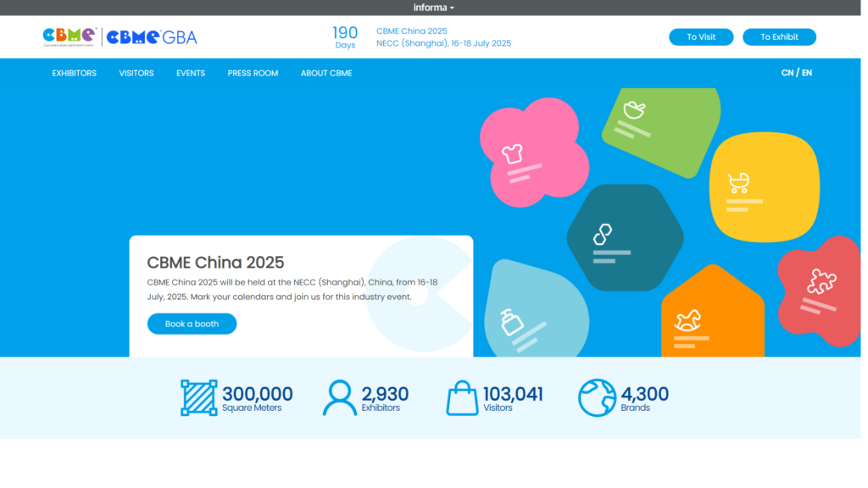
Task: Click the To Exhibit button
Action: point(779,37)
